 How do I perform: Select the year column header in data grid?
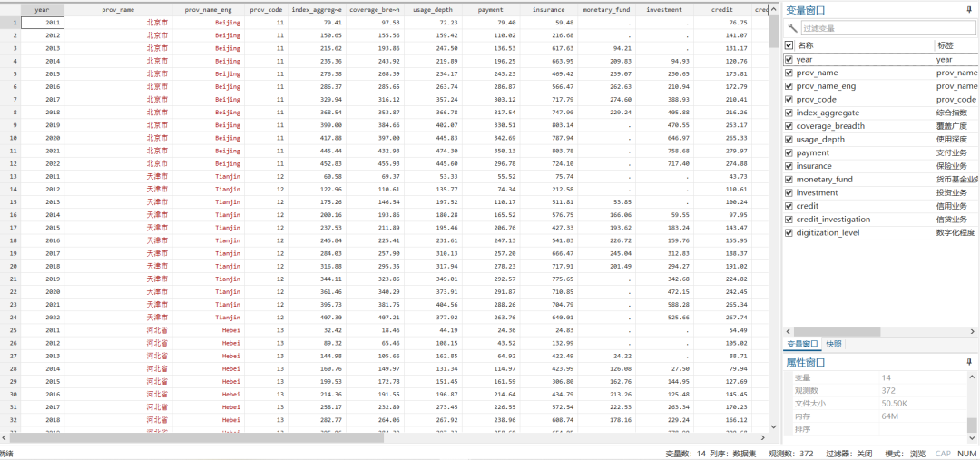(42, 10)
